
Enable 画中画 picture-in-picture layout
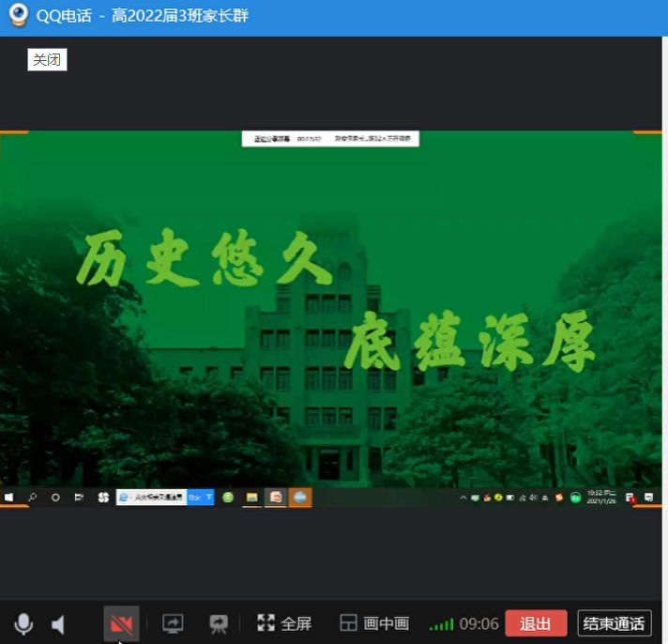(375, 623)
